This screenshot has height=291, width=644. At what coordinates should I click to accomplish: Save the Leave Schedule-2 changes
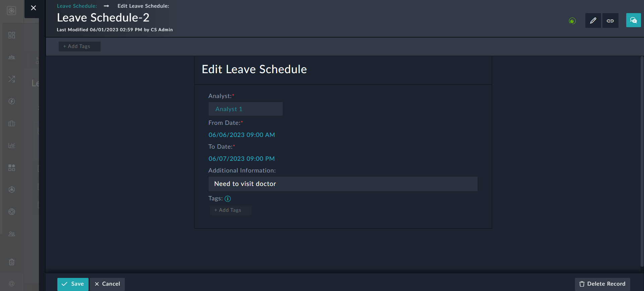pos(73,284)
